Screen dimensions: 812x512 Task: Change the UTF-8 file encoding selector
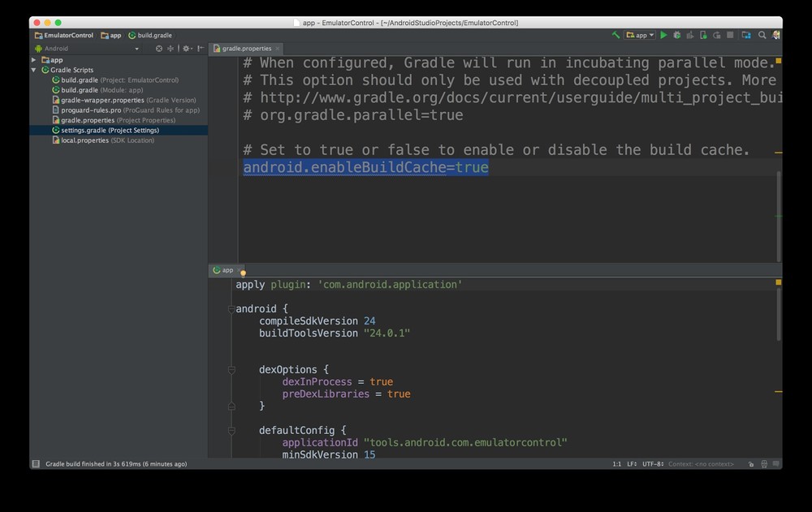(654, 464)
